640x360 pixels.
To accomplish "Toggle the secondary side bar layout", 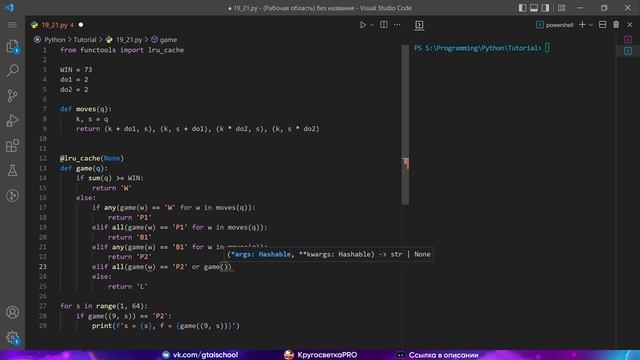I will pos(545,8).
